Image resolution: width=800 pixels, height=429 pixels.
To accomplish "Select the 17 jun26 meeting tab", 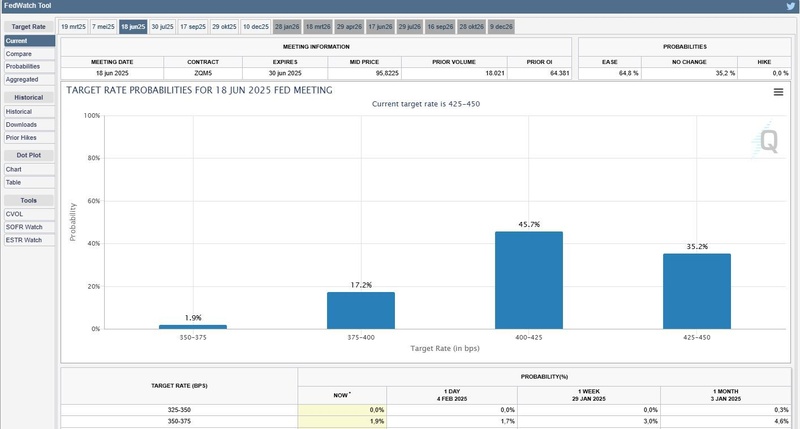I will tap(381, 27).
